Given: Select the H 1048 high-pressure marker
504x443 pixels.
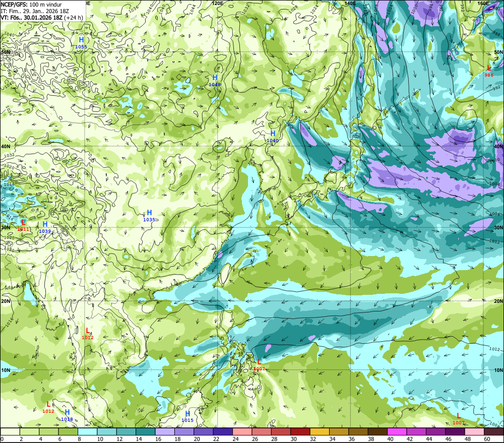Looking at the screenshot, I should (215, 80).
